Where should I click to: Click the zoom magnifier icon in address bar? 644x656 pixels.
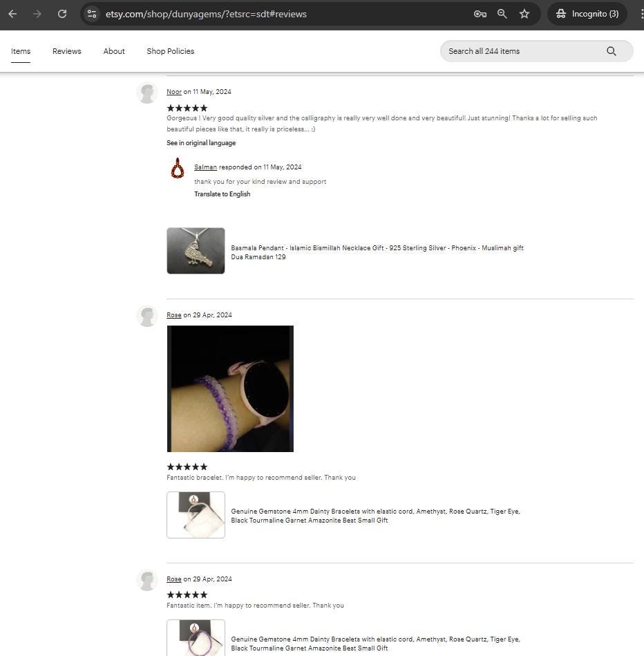(502, 14)
